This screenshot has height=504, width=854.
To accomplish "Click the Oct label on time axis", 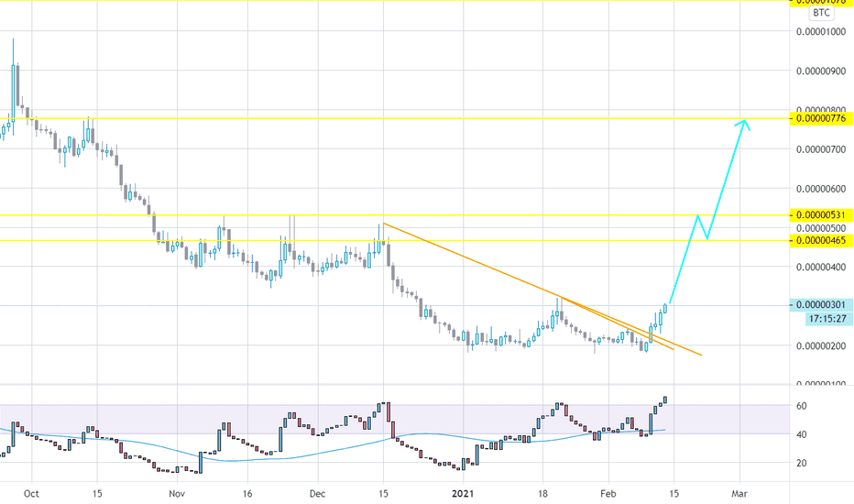I will coord(31,494).
